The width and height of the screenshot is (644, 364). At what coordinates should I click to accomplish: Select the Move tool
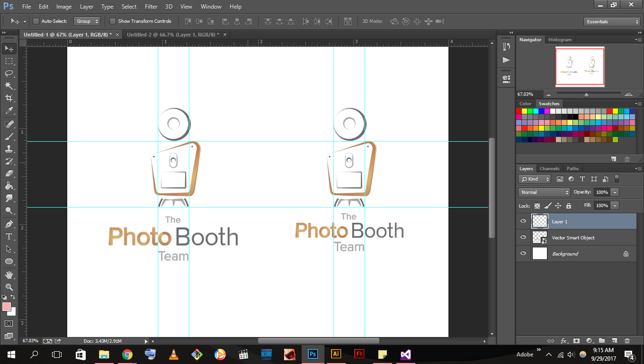point(9,48)
